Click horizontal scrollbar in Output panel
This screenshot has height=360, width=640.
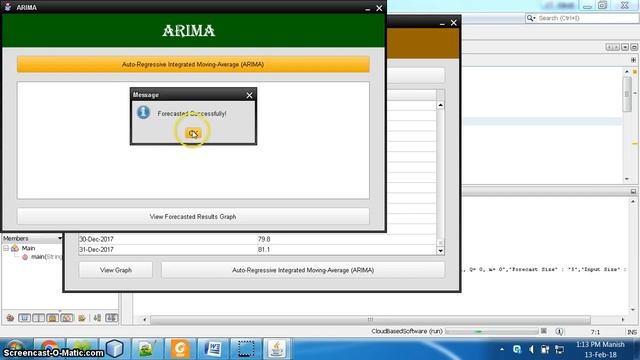[x=370, y=320]
